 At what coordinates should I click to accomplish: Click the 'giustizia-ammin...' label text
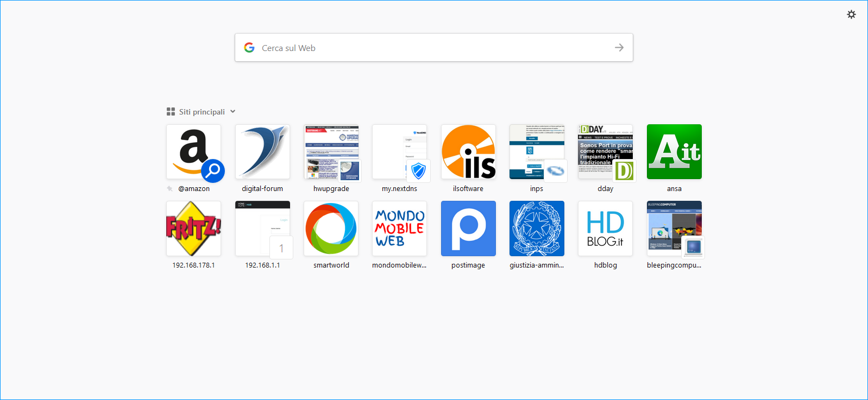(x=537, y=265)
